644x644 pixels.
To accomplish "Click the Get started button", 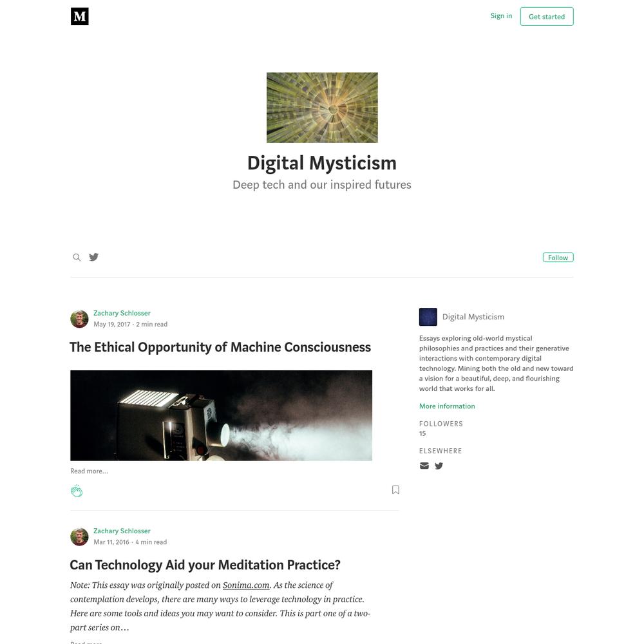I will 547,17.
